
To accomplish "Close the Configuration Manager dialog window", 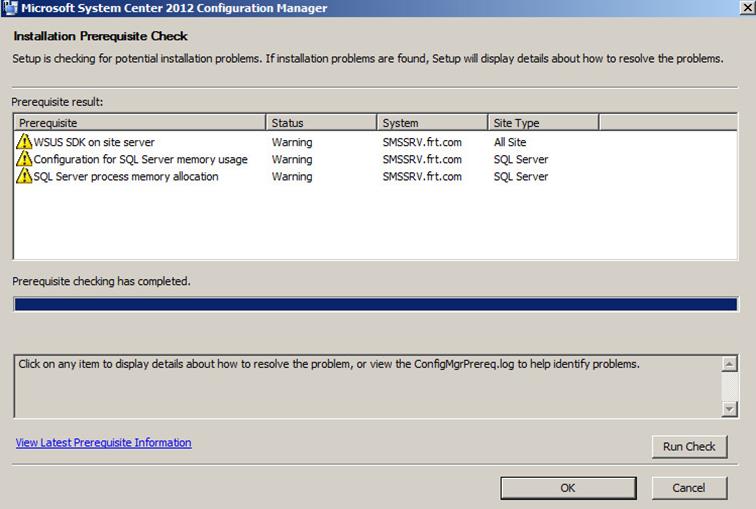I will coord(747,8).
